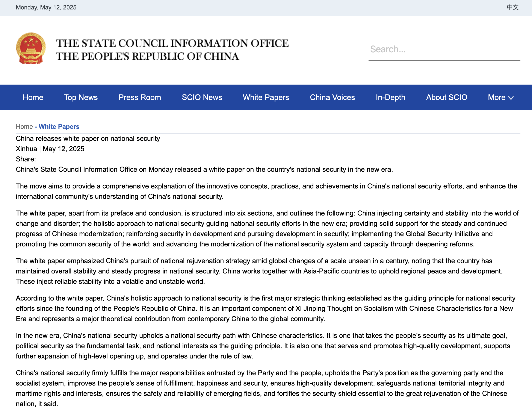Viewport: 532px width, 416px height.
Task: Open the Press Room navigation item
Action: click(x=140, y=97)
